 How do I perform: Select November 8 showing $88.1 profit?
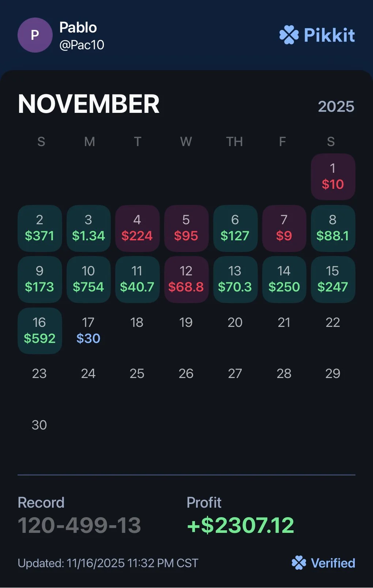pyautogui.click(x=333, y=228)
